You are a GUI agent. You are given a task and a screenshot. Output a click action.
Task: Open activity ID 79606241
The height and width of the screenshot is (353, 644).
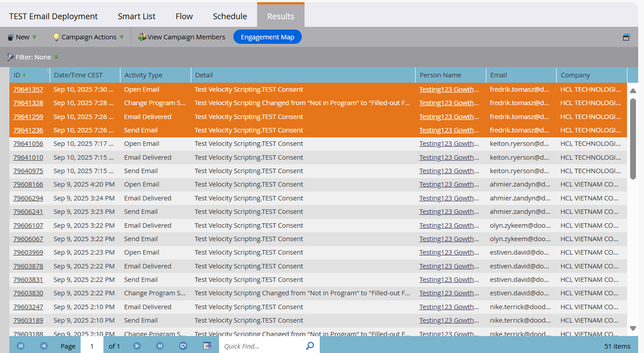(28, 211)
